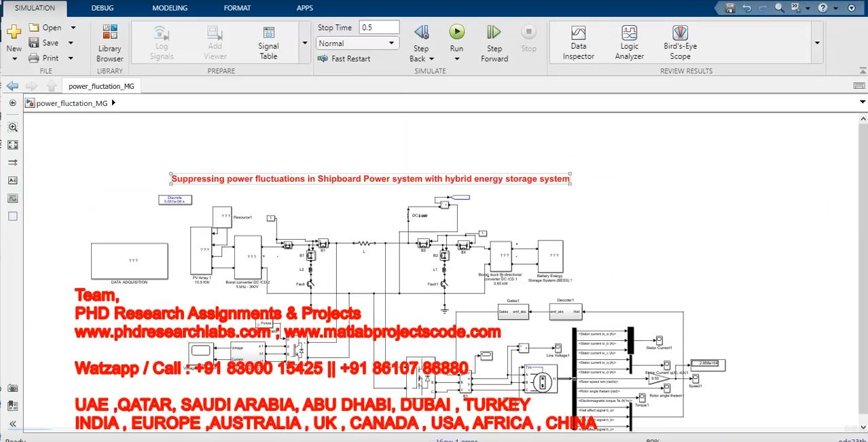Expand the Review Results gallery arrow

[816, 43]
